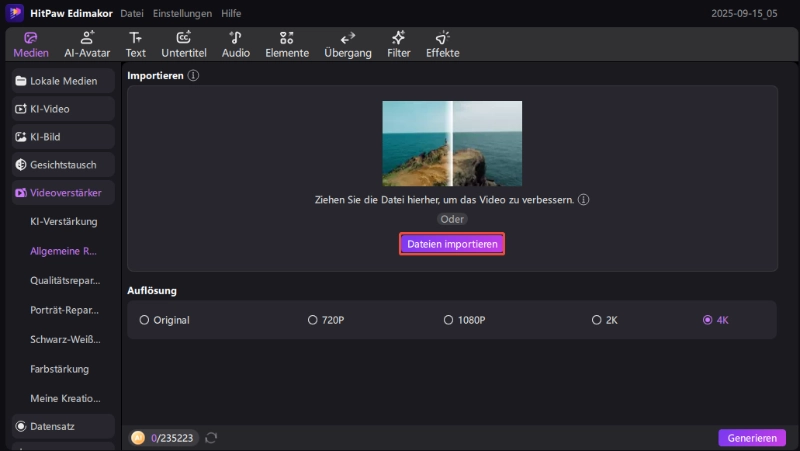Open the Datei menu
The width and height of the screenshot is (800, 451).
132,13
